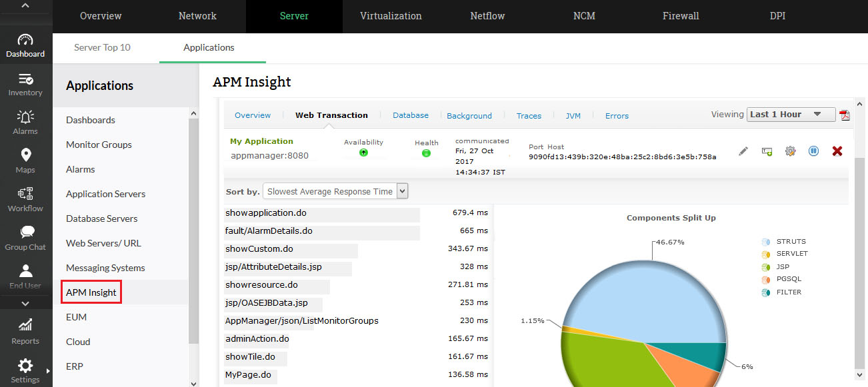868x387 pixels.
Task: Open the APM Overview tab
Action: (x=253, y=116)
